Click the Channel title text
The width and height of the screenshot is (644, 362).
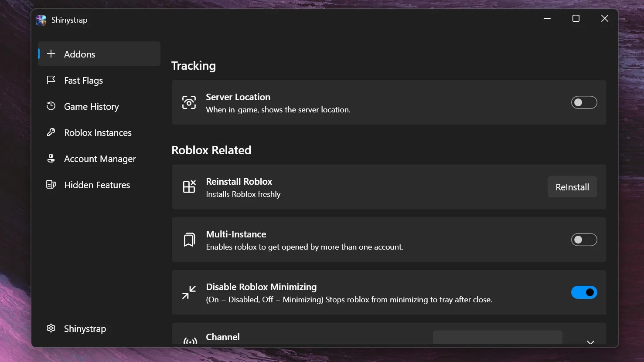[223, 337]
